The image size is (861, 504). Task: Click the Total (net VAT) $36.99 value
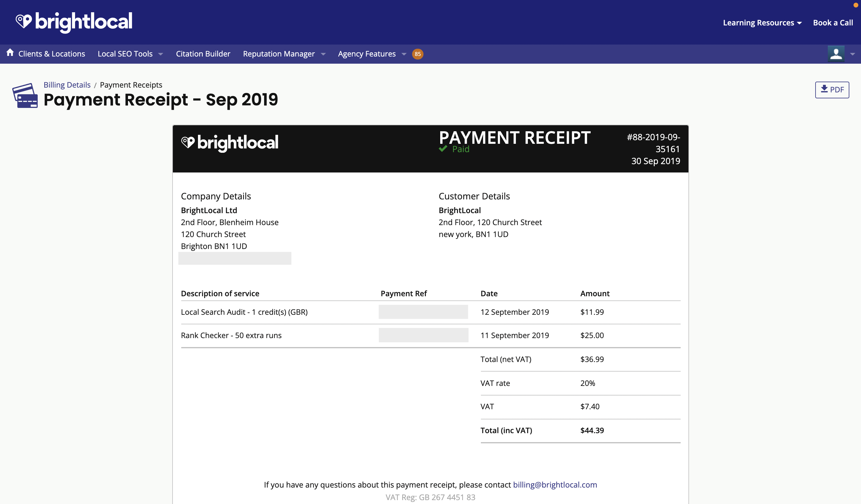pyautogui.click(x=592, y=359)
